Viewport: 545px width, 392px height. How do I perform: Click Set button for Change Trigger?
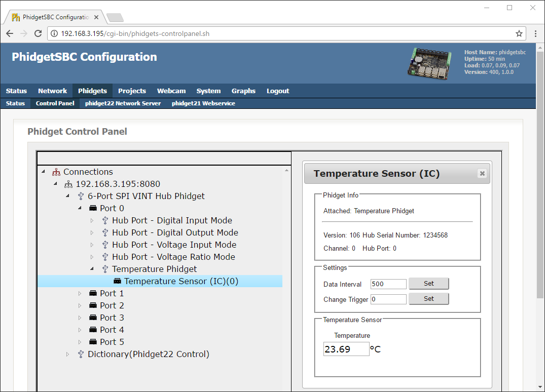(428, 299)
